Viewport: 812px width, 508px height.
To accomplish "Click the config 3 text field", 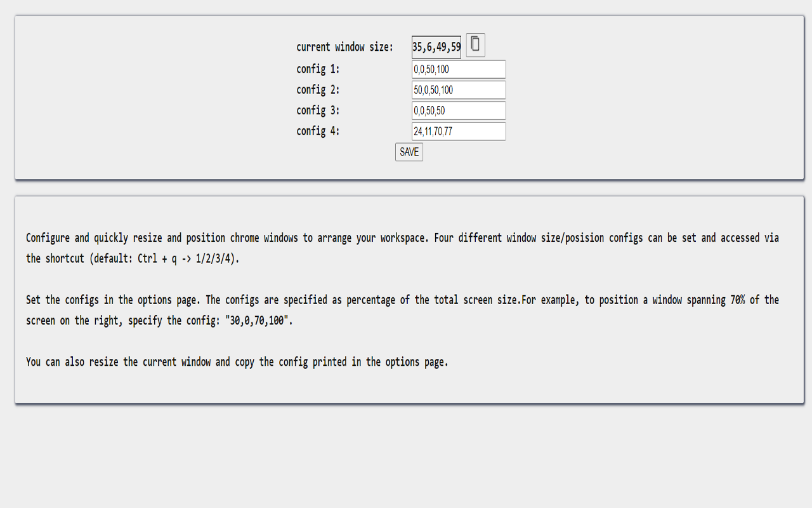I will point(458,110).
